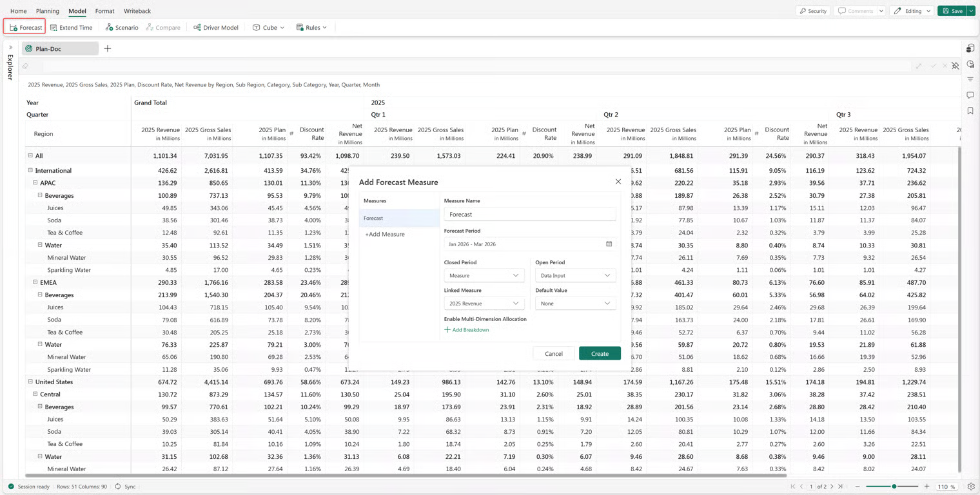
Task: Open the Scenario tool in toolbar
Action: 122,28
